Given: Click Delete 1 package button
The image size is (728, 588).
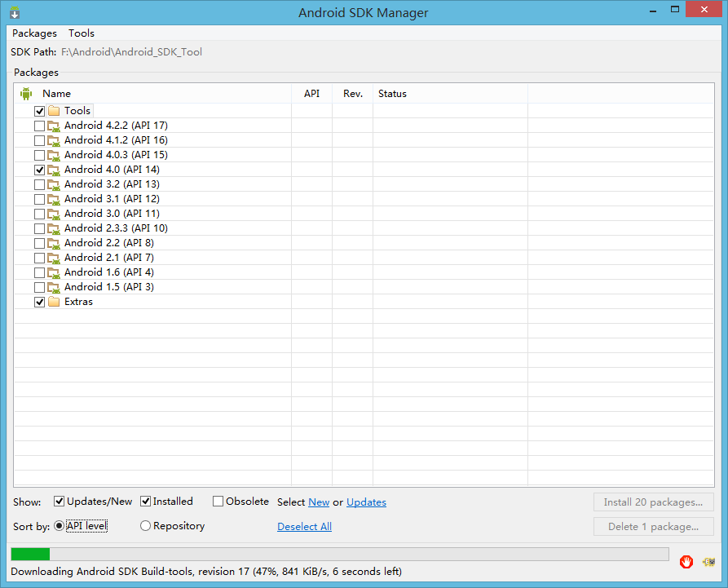Looking at the screenshot, I should click(653, 527).
